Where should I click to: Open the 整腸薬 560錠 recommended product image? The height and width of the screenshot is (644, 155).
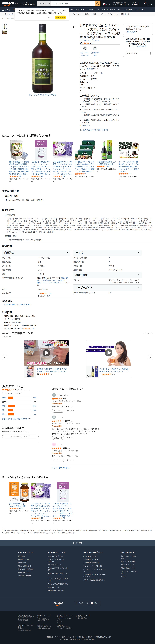point(19,492)
